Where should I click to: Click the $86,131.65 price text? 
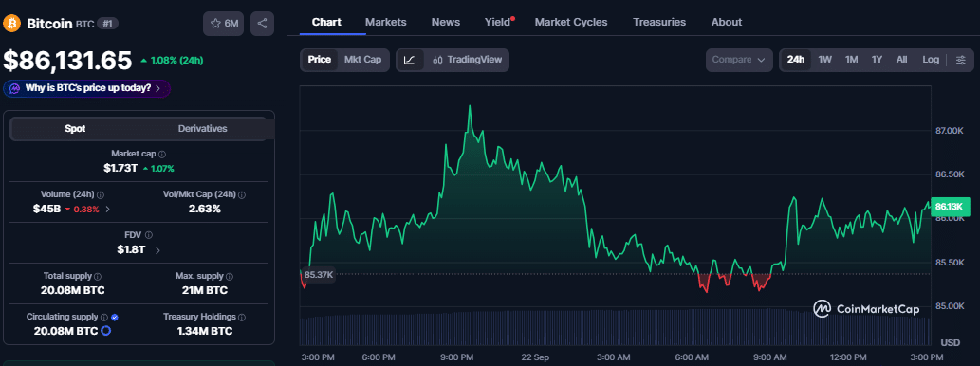(67, 61)
